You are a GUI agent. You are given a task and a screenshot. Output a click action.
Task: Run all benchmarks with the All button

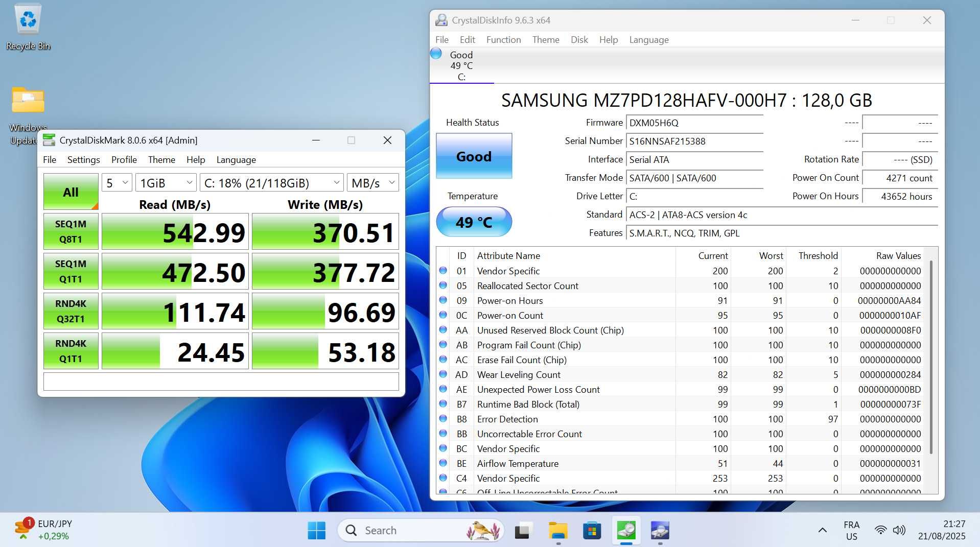coord(71,192)
